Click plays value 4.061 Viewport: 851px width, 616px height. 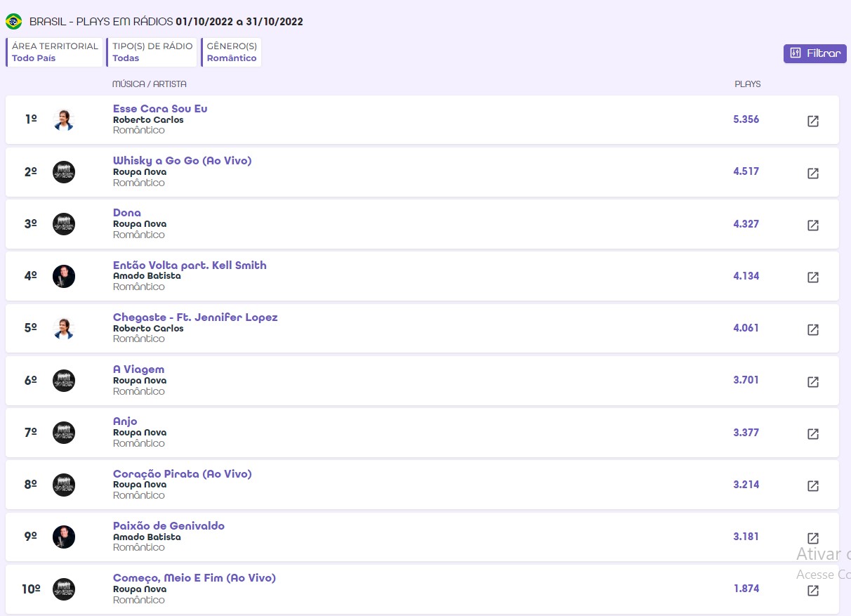[x=746, y=328]
